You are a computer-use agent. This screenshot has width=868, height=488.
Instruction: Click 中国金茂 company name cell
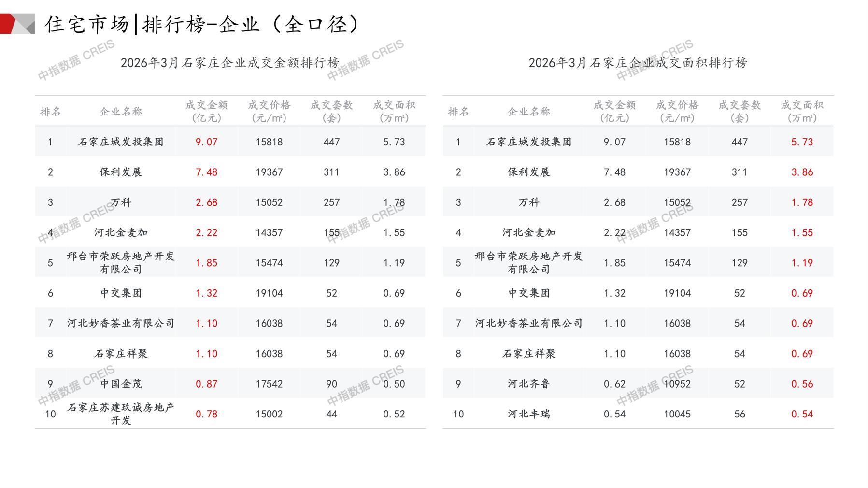coord(121,384)
